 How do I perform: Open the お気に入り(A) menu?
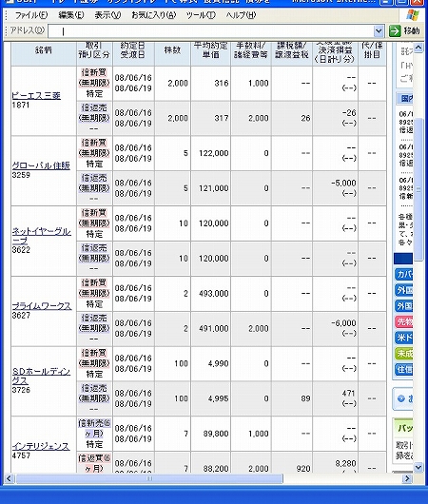[x=154, y=15]
